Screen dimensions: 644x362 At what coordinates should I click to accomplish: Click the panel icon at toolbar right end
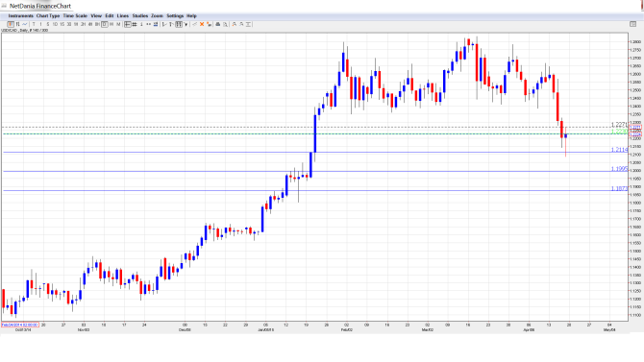tap(632, 24)
